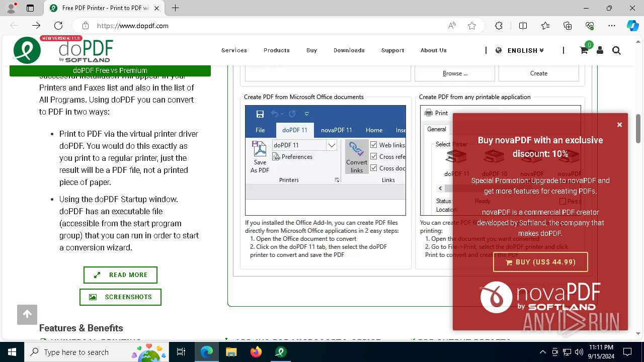Open File Explorer from taskbar
This screenshot has height=362, width=644.
tap(231, 352)
